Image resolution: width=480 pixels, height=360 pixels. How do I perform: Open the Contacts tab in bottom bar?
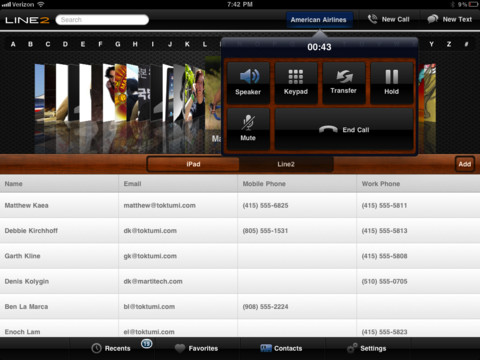[x=281, y=348]
